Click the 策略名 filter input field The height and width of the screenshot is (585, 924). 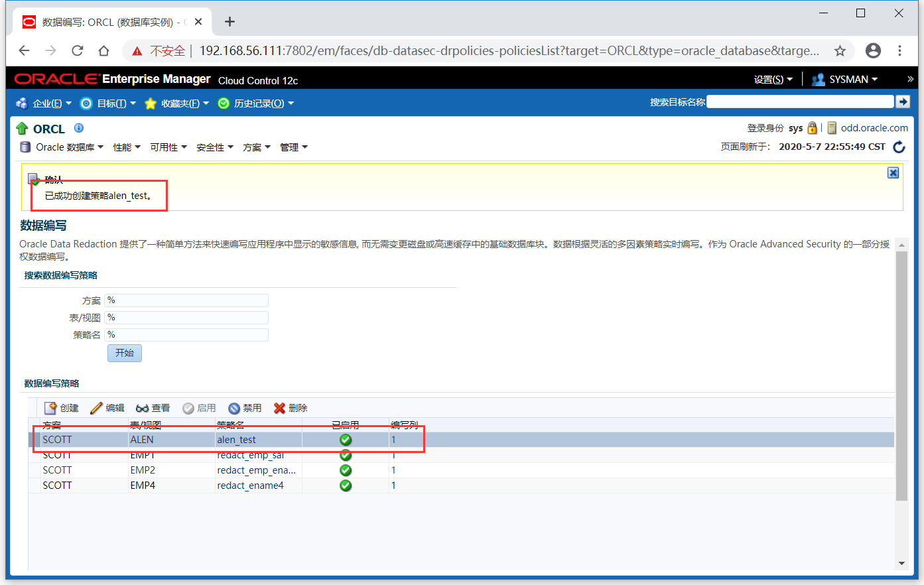click(x=186, y=335)
